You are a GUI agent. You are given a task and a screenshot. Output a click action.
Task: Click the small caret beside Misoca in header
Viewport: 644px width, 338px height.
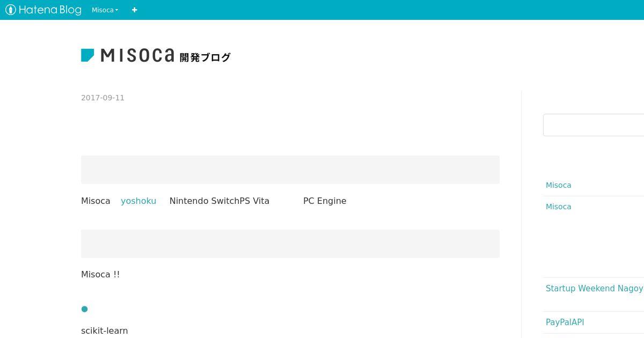tap(116, 10)
